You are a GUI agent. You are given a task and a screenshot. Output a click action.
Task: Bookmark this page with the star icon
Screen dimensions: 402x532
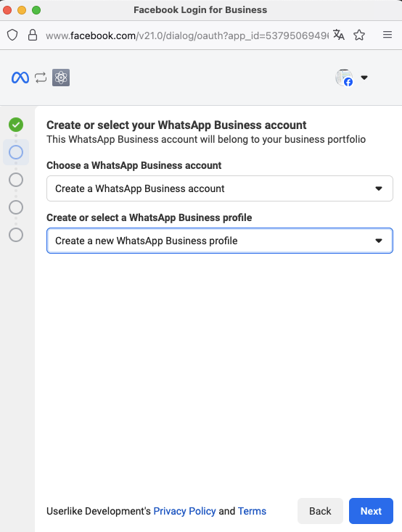pos(359,35)
